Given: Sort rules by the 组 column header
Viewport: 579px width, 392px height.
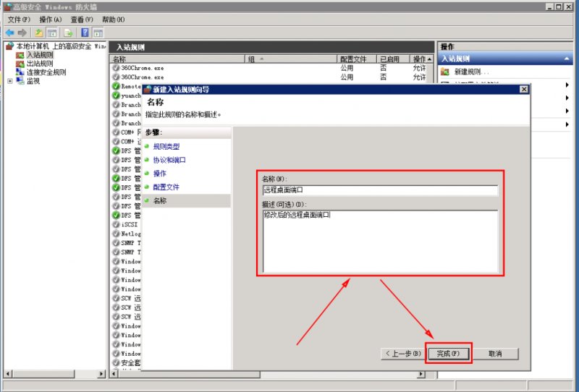Looking at the screenshot, I should (x=291, y=59).
